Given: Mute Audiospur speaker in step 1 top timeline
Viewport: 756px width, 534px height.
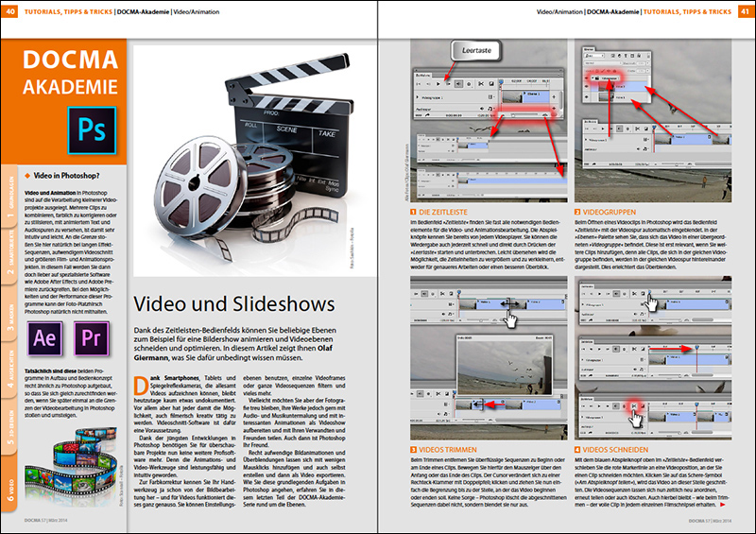Looking at the screenshot, I should tap(482, 109).
